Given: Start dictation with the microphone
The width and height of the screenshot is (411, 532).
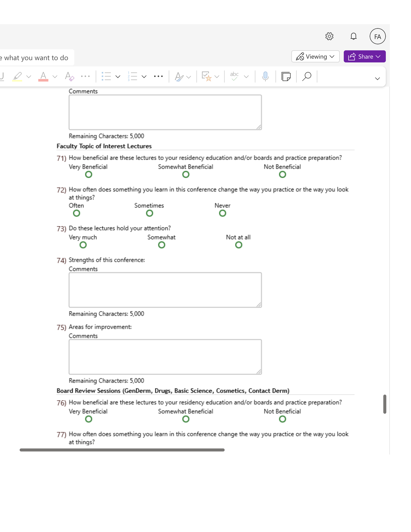Looking at the screenshot, I should 265,76.
